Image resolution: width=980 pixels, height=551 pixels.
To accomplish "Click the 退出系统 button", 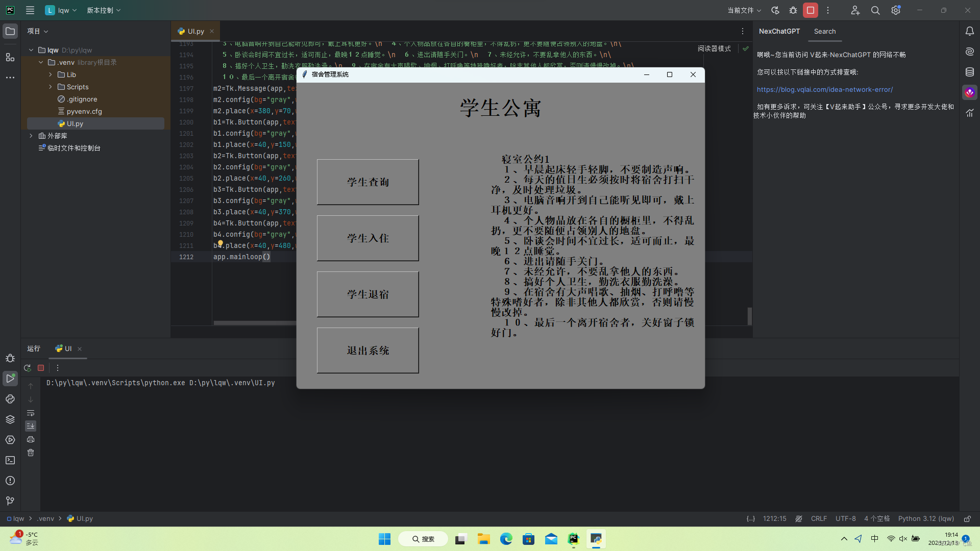I will pyautogui.click(x=368, y=350).
